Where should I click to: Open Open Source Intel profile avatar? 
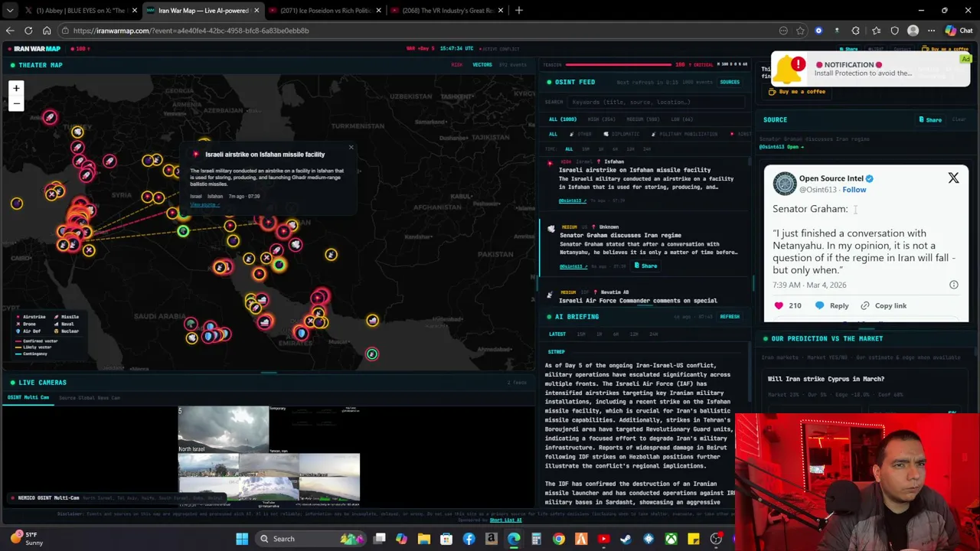784,184
